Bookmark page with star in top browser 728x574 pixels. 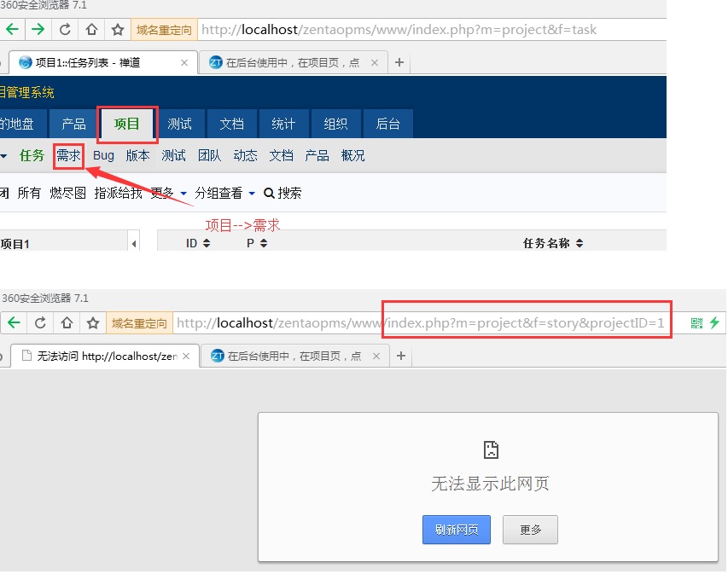[118, 30]
